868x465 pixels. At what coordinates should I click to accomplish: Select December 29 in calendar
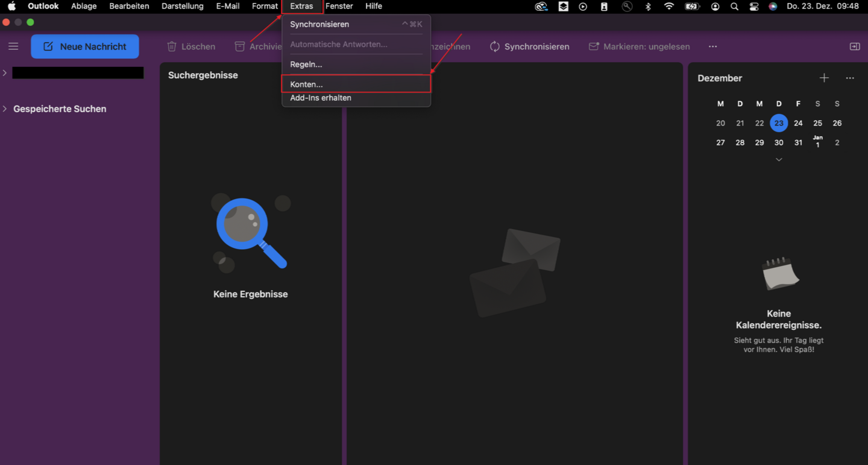pos(759,142)
